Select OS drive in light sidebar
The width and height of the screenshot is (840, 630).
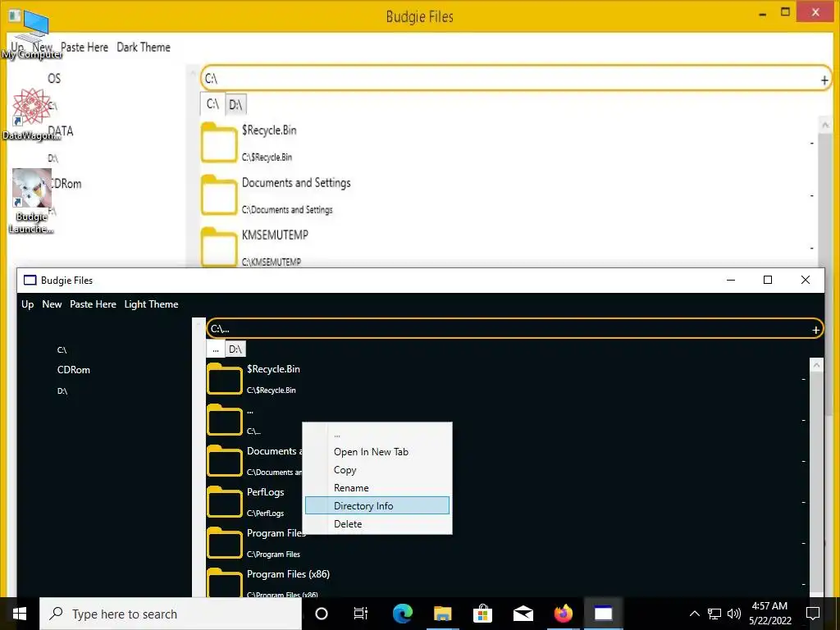coord(54,79)
